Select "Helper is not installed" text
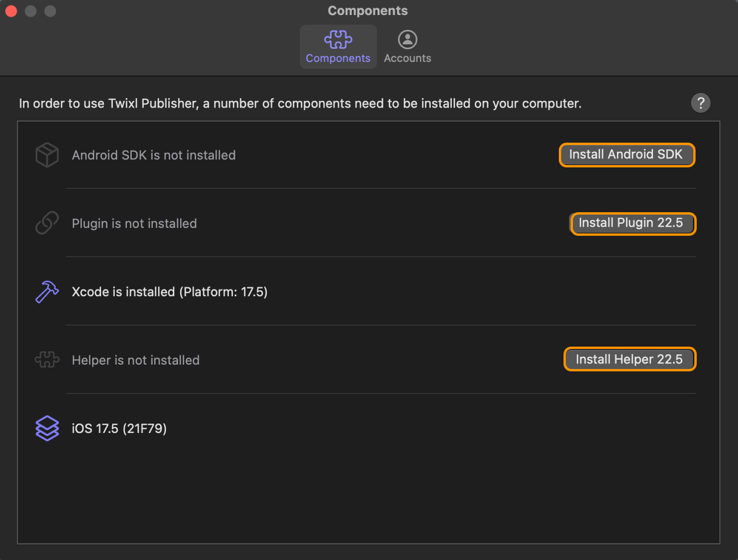This screenshot has height=560, width=738. pos(136,360)
